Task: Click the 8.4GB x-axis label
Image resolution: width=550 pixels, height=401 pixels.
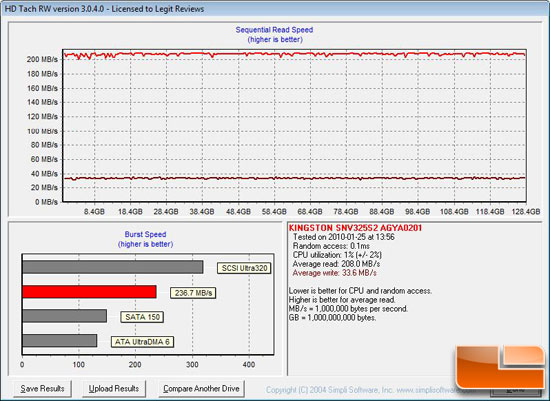Action: 94,212
